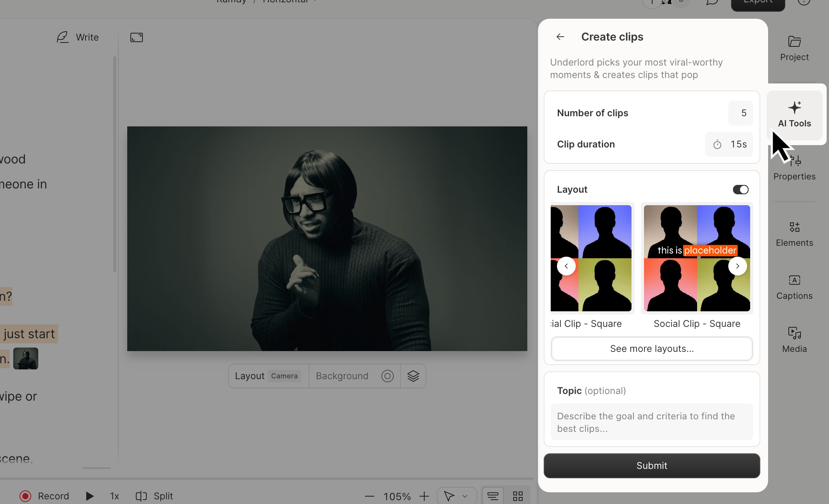Viewport: 829px width, 504px height.
Task: Open the layers stack icon below video
Action: point(413,376)
